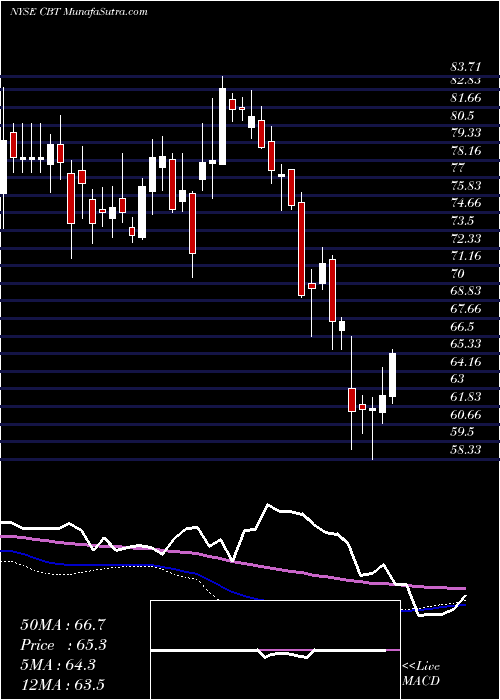
Task: Click the 81.66 price axis label
Action: pyautogui.click(x=466, y=98)
